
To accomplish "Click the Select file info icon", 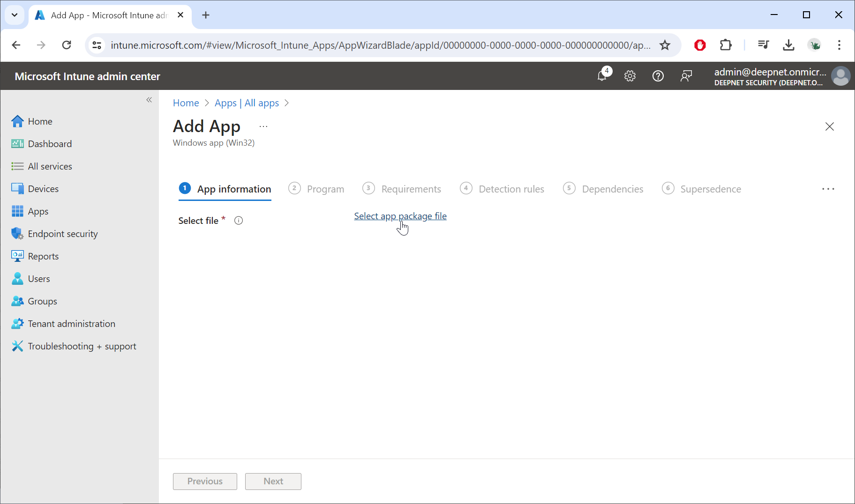I will coord(239,221).
